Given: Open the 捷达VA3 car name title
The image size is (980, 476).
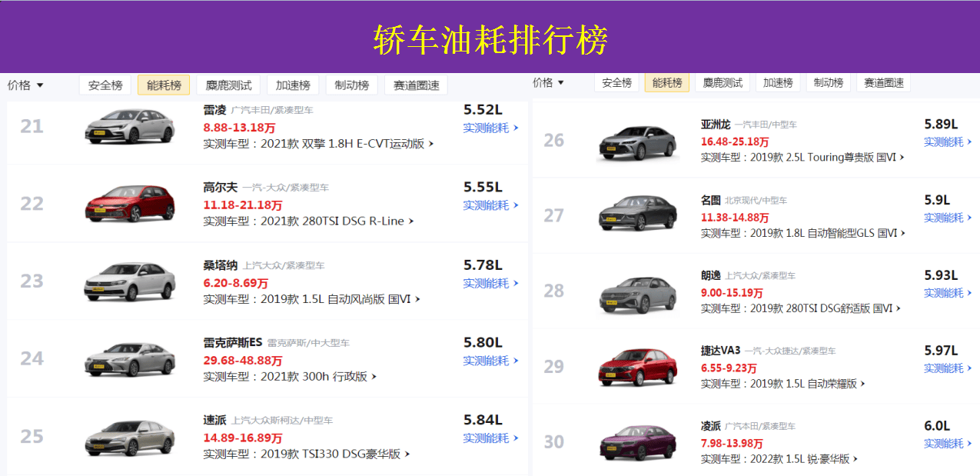Looking at the screenshot, I should pos(720,351).
